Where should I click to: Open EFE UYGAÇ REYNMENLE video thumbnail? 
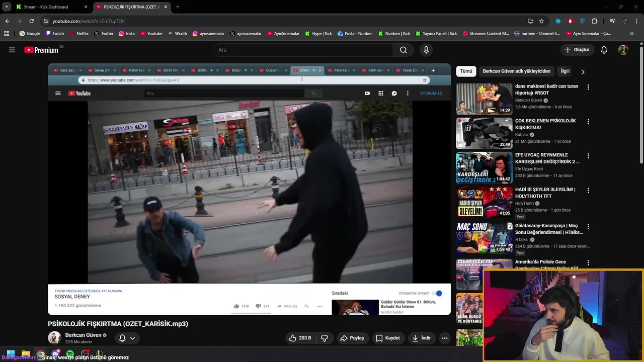[484, 168]
